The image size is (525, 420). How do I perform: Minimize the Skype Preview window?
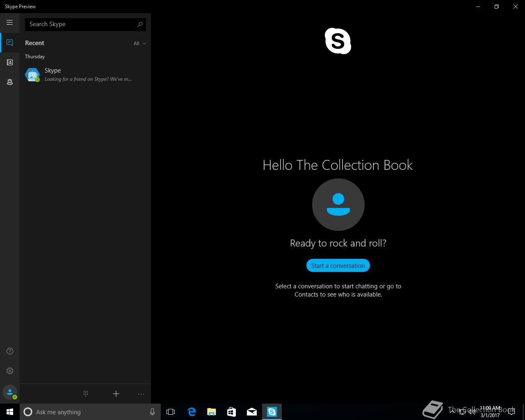(x=478, y=7)
